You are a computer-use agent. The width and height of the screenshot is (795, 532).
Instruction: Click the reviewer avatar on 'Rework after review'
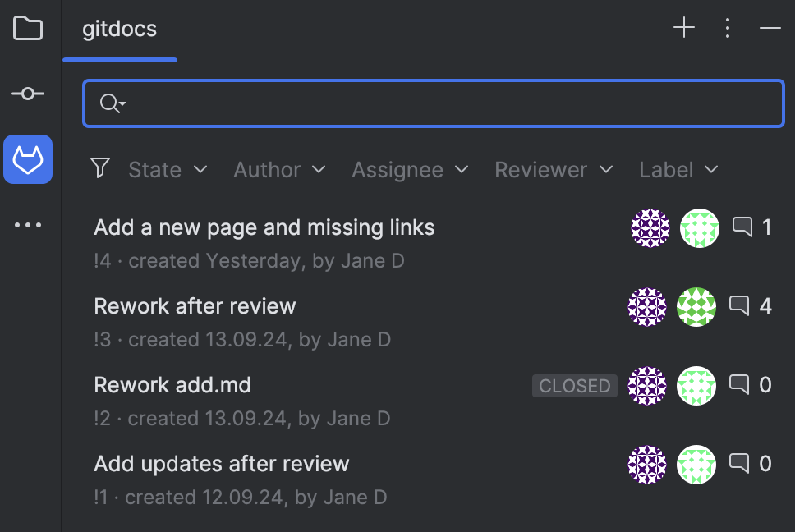(x=696, y=306)
